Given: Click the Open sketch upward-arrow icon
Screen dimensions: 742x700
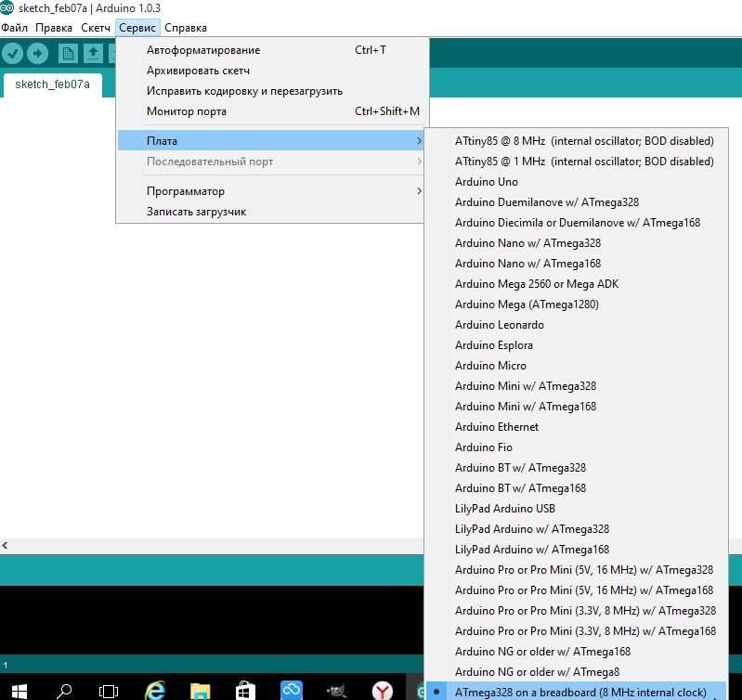Looking at the screenshot, I should [93, 53].
